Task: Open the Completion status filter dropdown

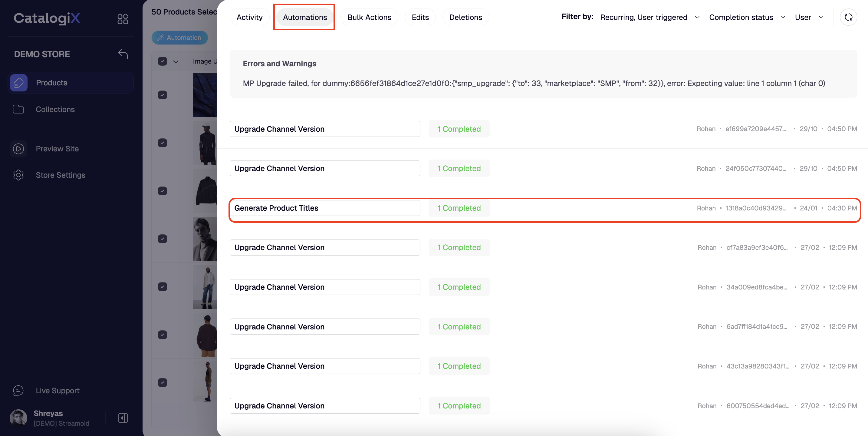Action: click(x=747, y=17)
